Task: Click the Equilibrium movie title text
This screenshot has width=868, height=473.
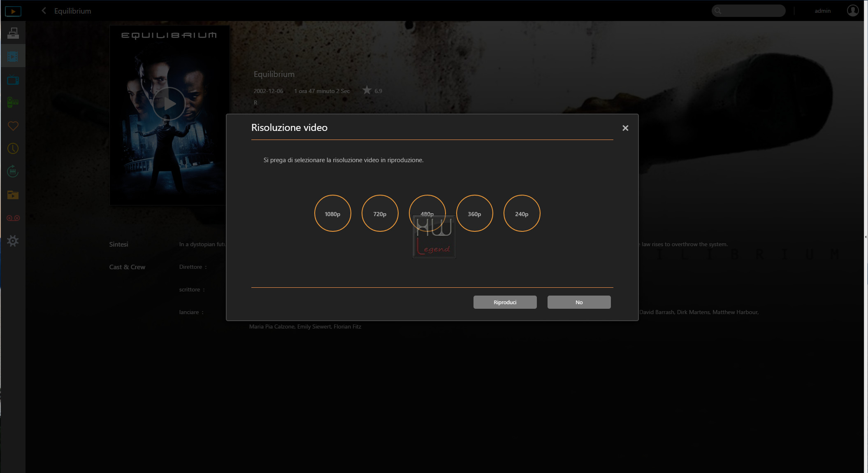Action: pyautogui.click(x=274, y=75)
